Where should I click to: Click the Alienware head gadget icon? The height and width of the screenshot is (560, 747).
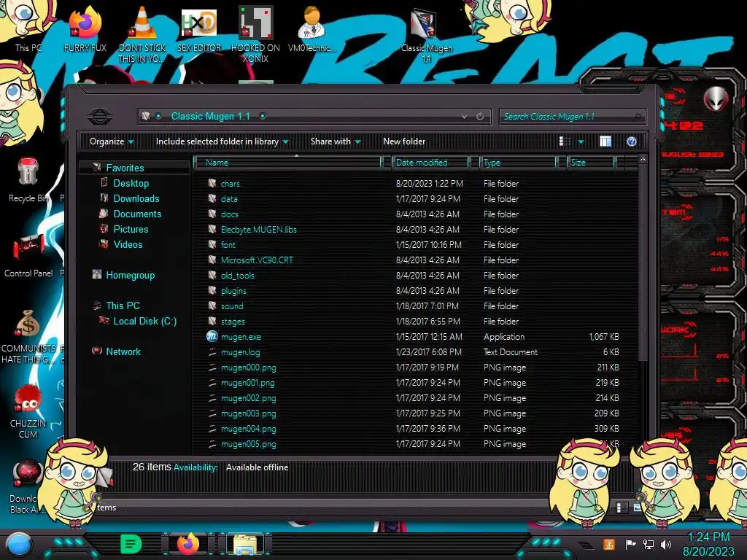(716, 98)
